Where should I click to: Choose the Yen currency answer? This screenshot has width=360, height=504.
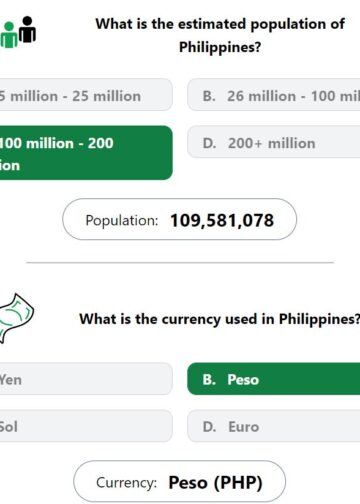click(x=86, y=379)
